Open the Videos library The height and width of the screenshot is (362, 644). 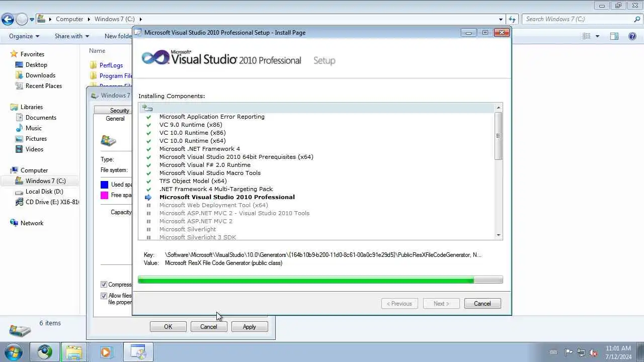pos(34,149)
